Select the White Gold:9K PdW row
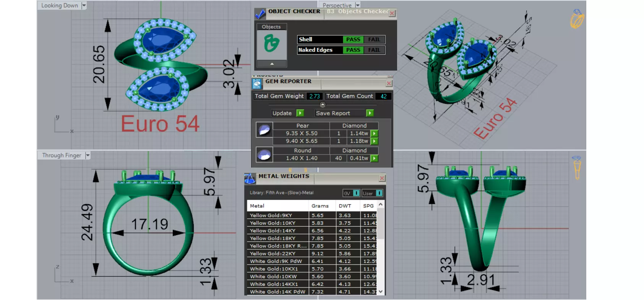Viewport: 644px width, 300px height. (x=312, y=261)
